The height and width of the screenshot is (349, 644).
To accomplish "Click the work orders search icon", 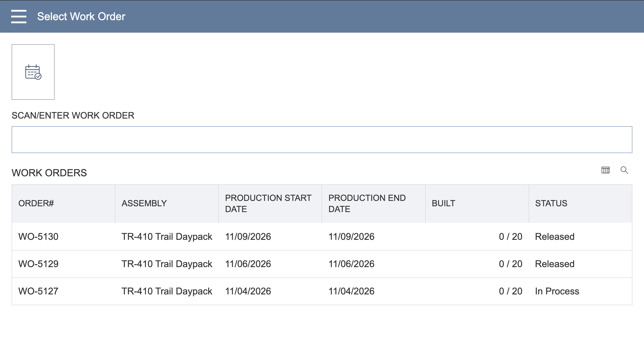I will (x=624, y=170).
